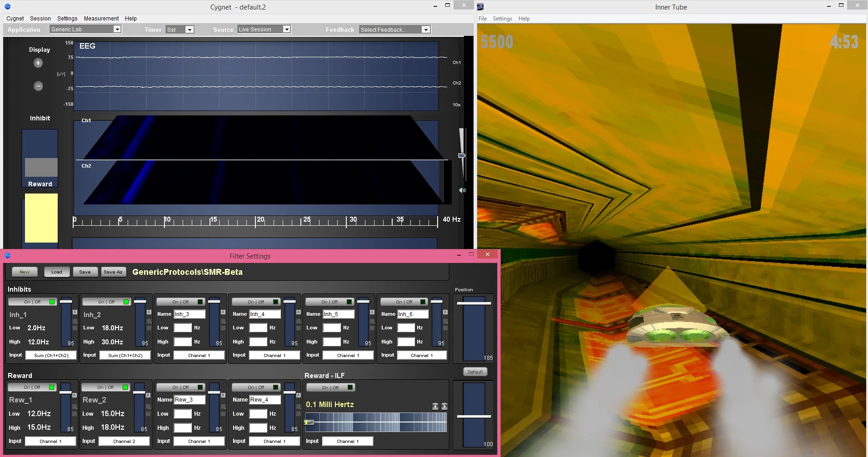
Task: Click the Display zoom-in plus icon
Action: [x=38, y=63]
